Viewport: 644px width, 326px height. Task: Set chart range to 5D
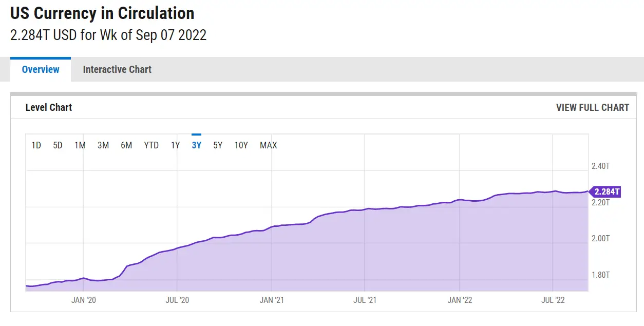point(58,145)
